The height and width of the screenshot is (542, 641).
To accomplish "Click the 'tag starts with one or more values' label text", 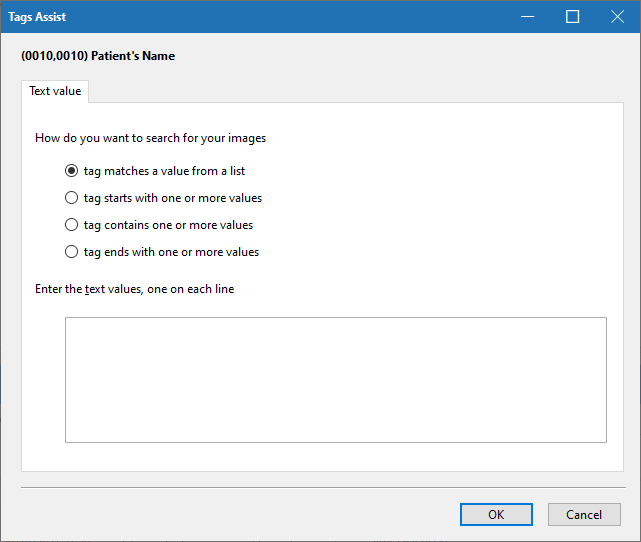I will 173,198.
